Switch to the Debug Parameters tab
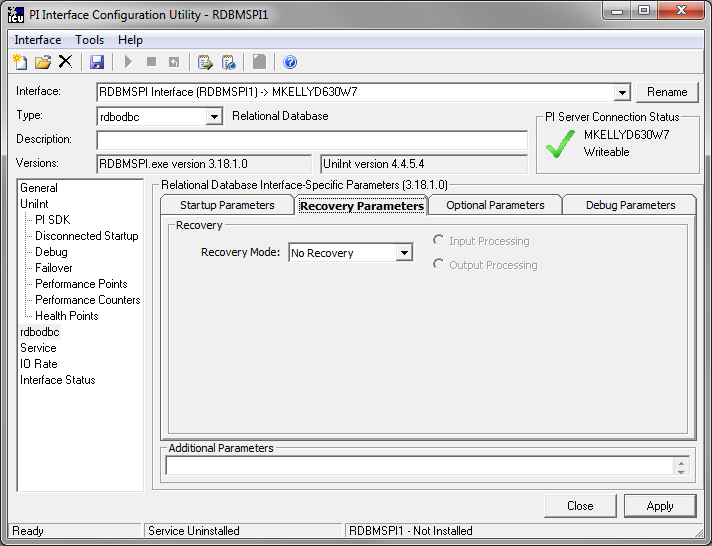Viewport: 712px width, 546px height. click(630, 205)
